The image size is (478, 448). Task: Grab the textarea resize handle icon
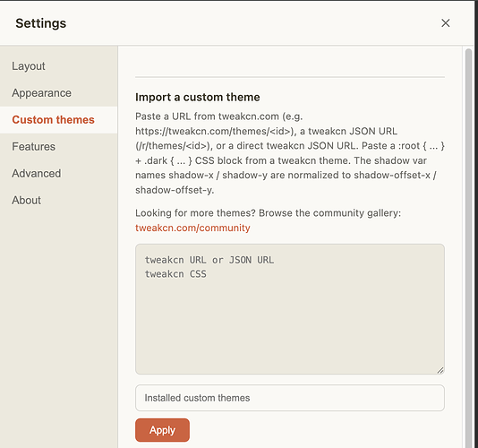(x=440, y=370)
